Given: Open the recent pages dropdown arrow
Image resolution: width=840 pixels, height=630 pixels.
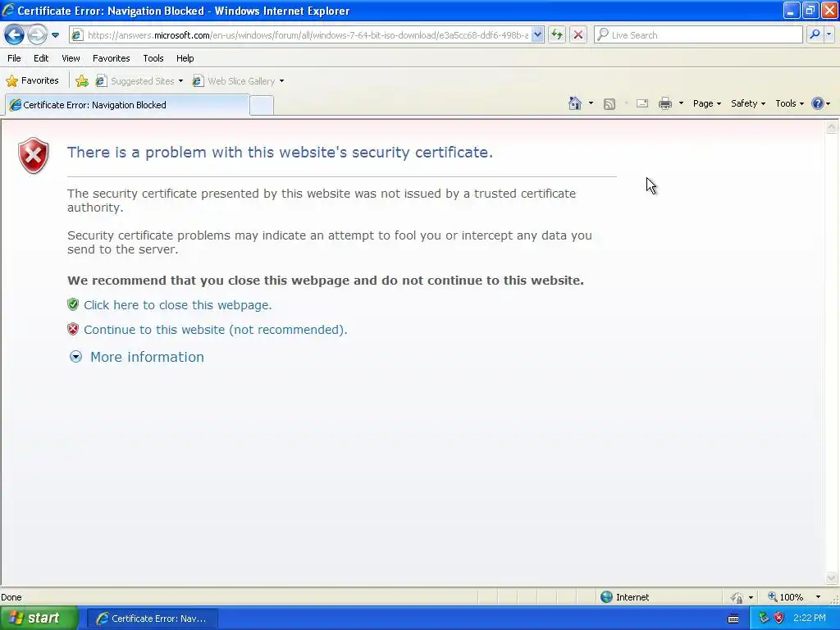Looking at the screenshot, I should [55, 35].
